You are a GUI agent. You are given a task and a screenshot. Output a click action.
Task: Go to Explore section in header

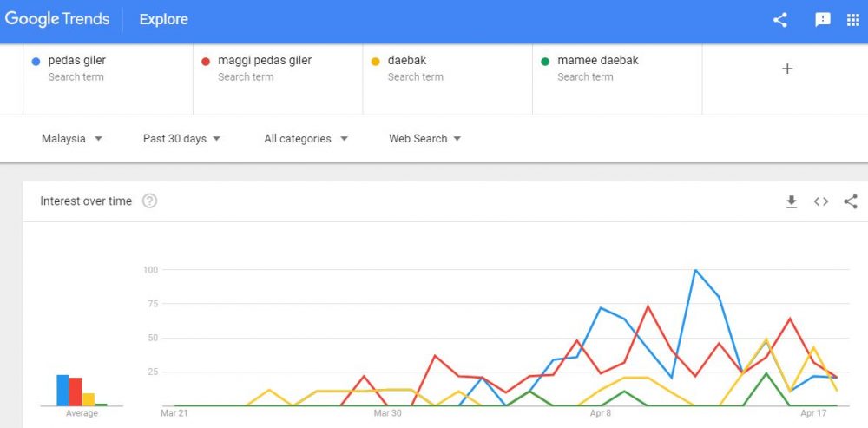[163, 19]
